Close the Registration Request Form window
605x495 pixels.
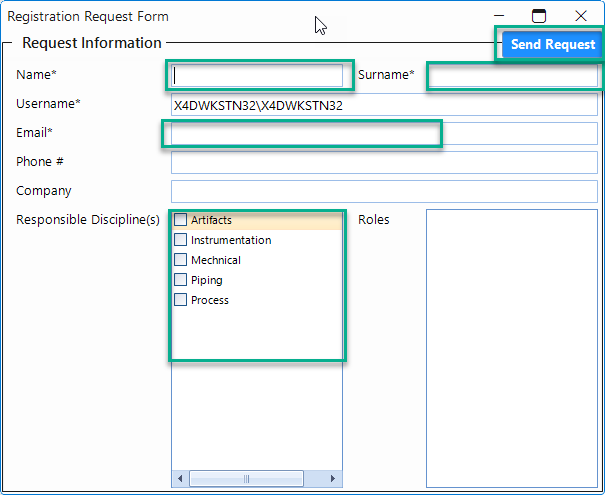click(x=581, y=16)
